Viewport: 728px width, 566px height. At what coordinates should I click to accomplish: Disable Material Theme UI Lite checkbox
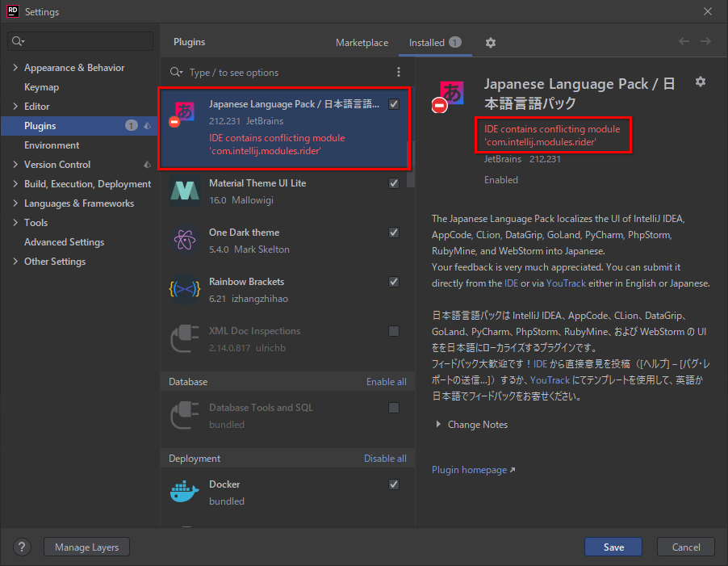pyautogui.click(x=394, y=183)
